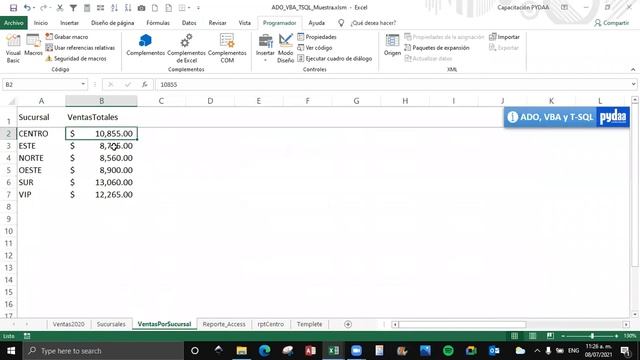The width and height of the screenshot is (640, 360).
Task: Click Ver código
Action: pyautogui.click(x=314, y=48)
